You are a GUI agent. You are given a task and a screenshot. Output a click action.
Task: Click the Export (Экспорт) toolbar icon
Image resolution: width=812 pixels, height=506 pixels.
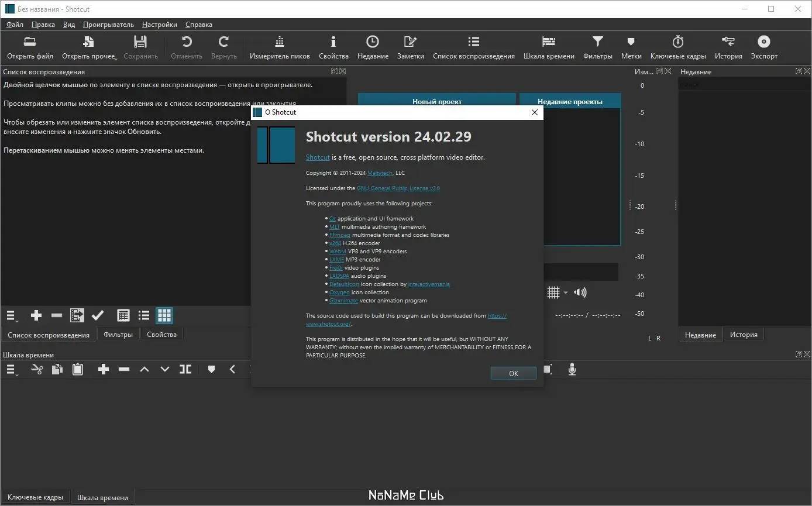764,42
